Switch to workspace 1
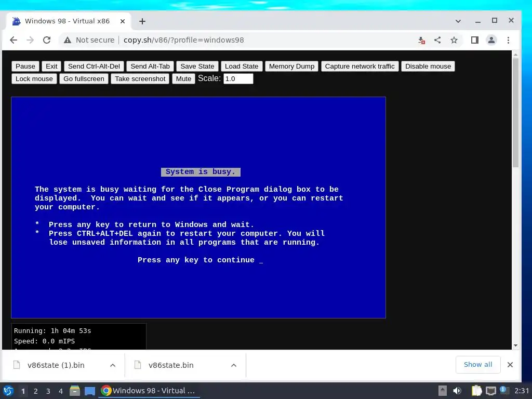Viewport: 532px width, 399px height. (23, 391)
